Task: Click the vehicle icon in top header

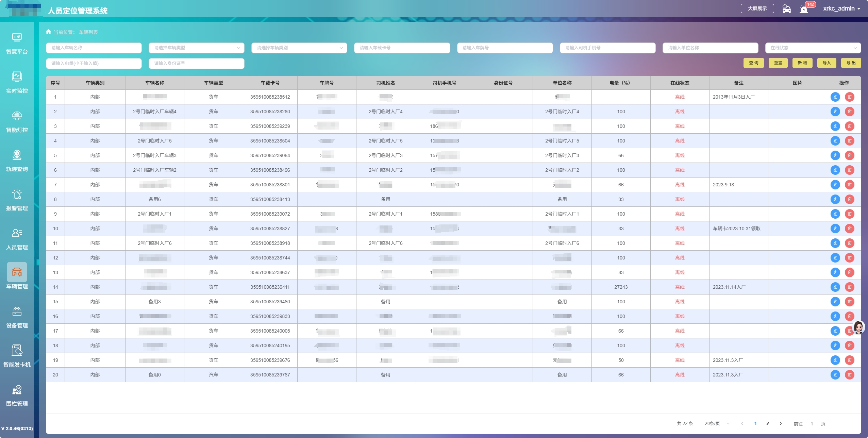Action: (786, 9)
